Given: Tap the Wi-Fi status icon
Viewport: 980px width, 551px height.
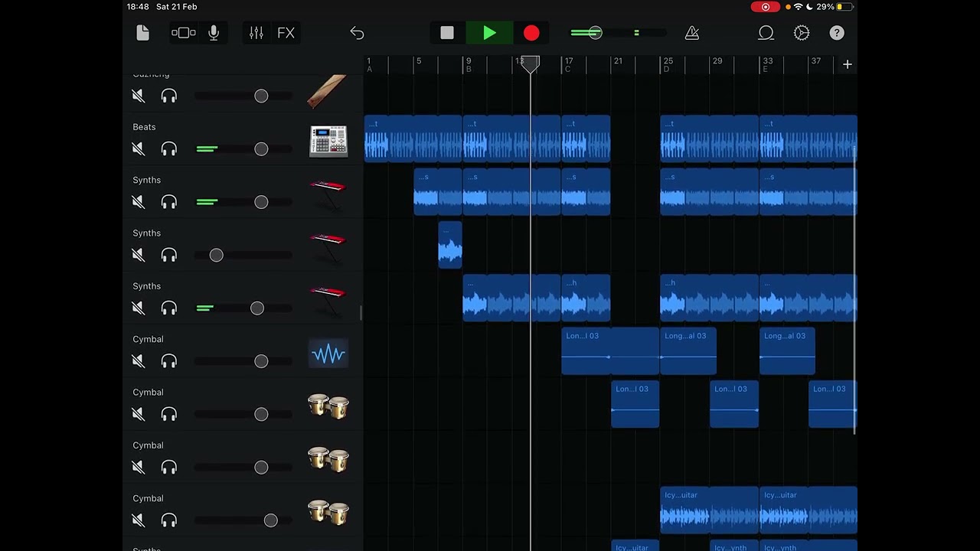Looking at the screenshot, I should 799,7.
